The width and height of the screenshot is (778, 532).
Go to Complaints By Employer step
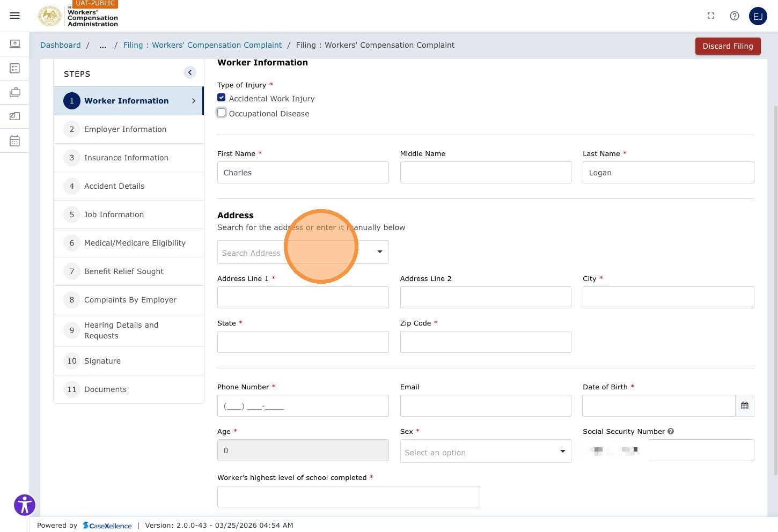tap(129, 300)
